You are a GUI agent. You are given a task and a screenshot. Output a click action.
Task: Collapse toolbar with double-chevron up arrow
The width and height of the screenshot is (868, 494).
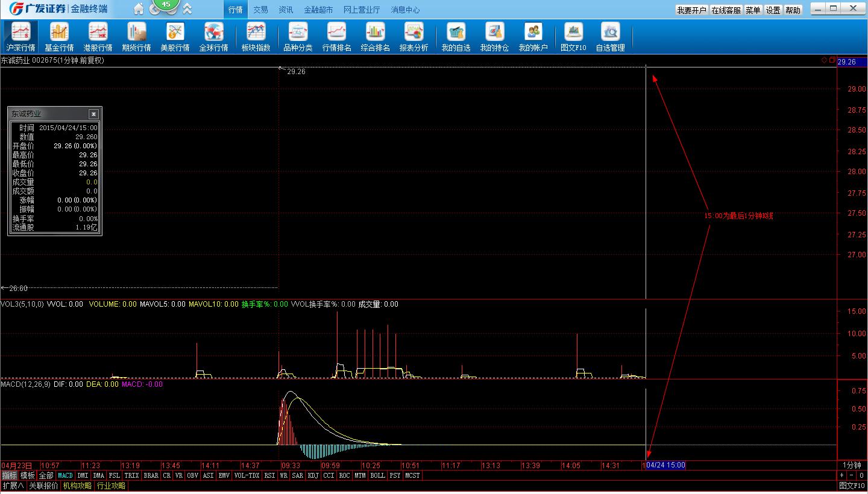click(x=187, y=9)
